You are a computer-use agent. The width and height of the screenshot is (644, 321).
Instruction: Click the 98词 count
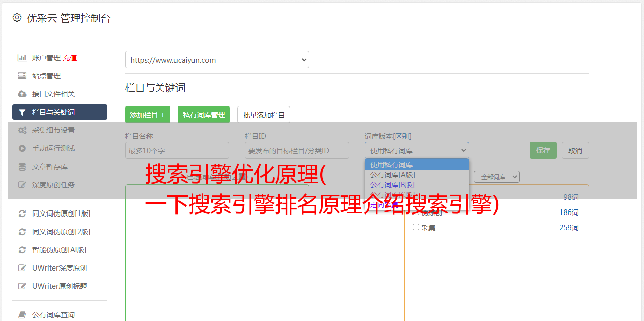(571, 197)
